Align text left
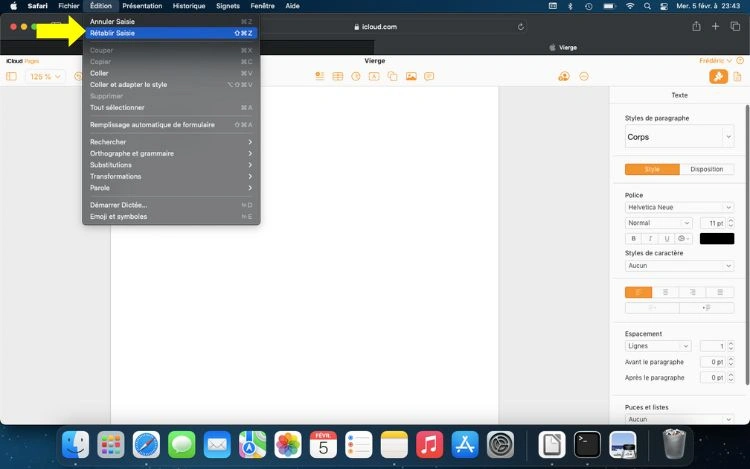The image size is (750, 469). coord(638,292)
